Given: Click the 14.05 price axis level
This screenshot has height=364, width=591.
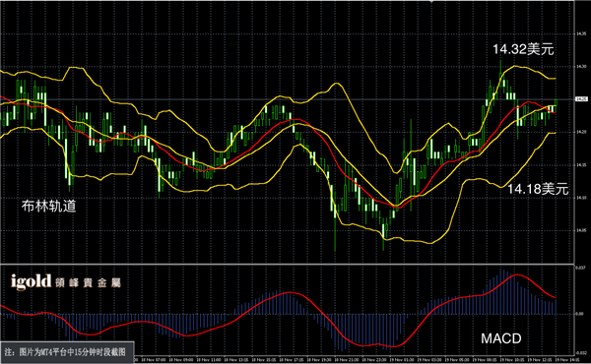Looking at the screenshot, I should 581,230.
